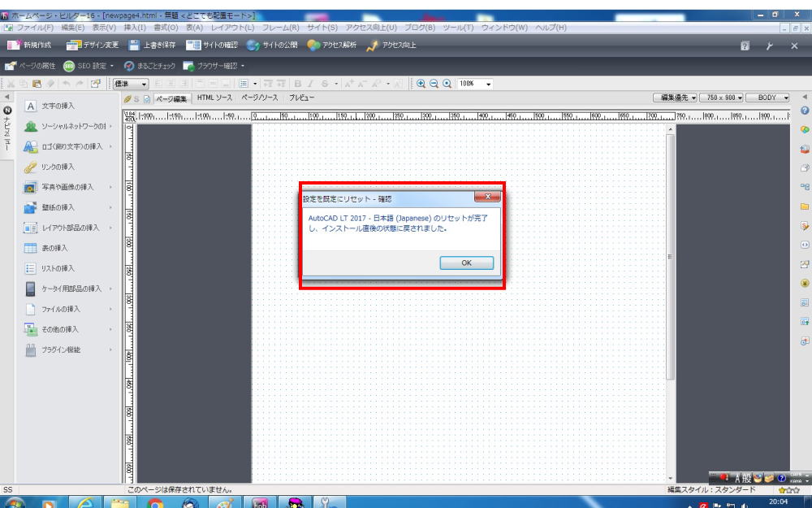The width and height of the screenshot is (812, 508).
Task: Expand レイアウト部品の挿入 submenu arrow
Action: (x=110, y=228)
